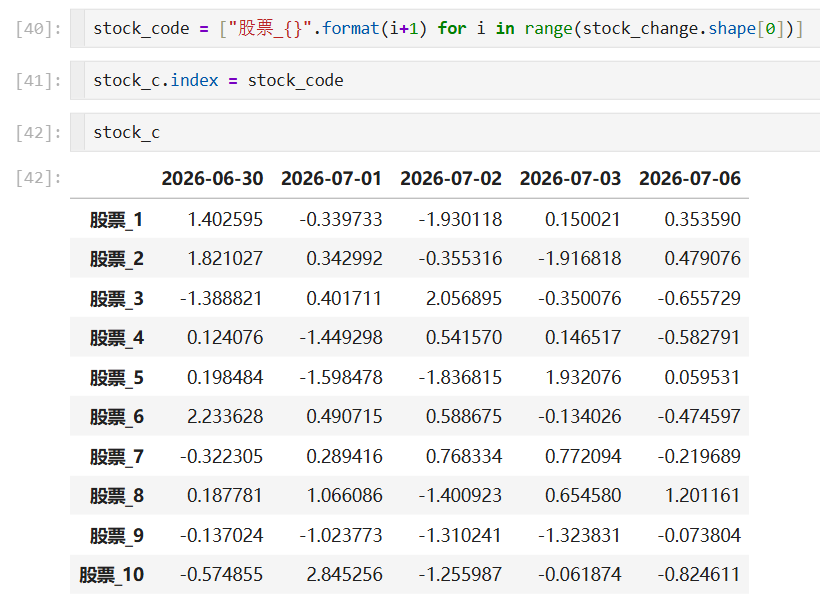This screenshot has width=820, height=609.
Task: Click value 0.353590
Action: (702, 220)
